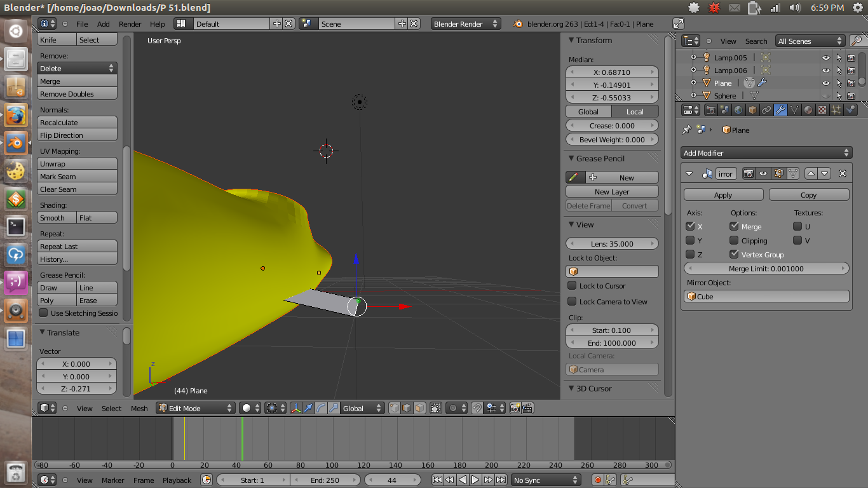The width and height of the screenshot is (868, 488).
Task: Open the Object Data triangle tab
Action: pos(795,110)
